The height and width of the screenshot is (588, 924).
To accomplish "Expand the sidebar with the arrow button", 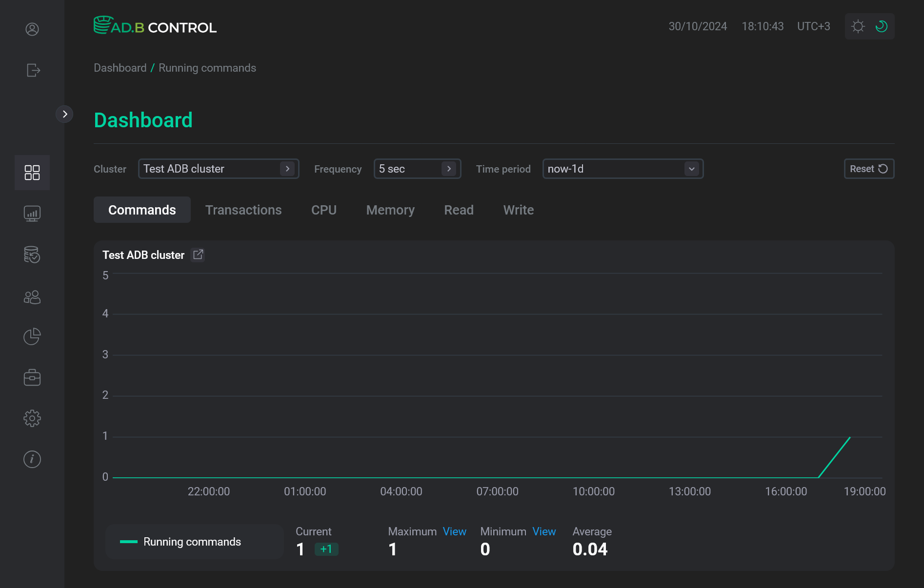I will [x=64, y=114].
